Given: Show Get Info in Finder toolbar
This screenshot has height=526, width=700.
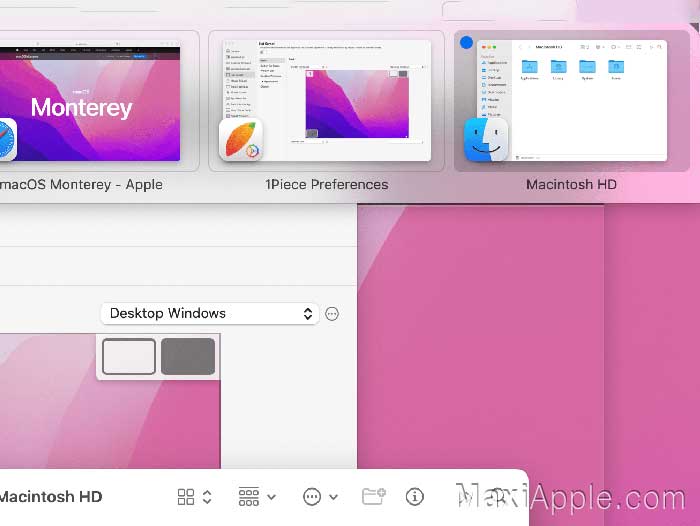Looking at the screenshot, I should [415, 497].
